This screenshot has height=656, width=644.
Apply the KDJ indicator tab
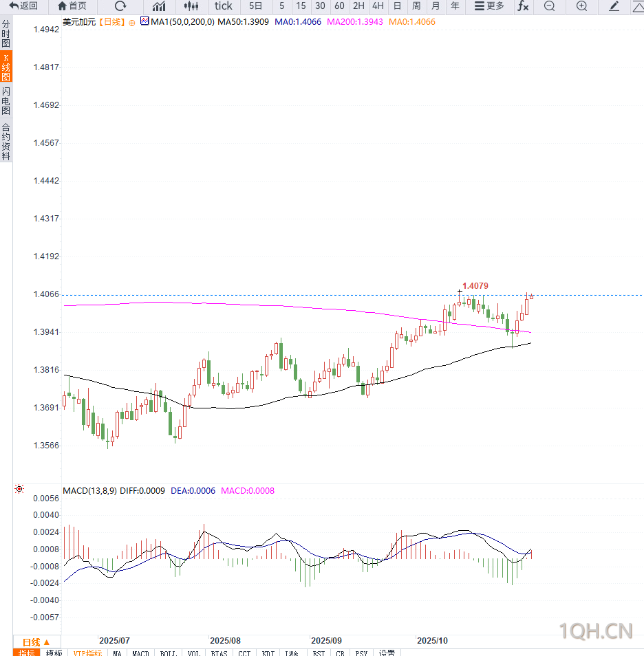[268, 653]
